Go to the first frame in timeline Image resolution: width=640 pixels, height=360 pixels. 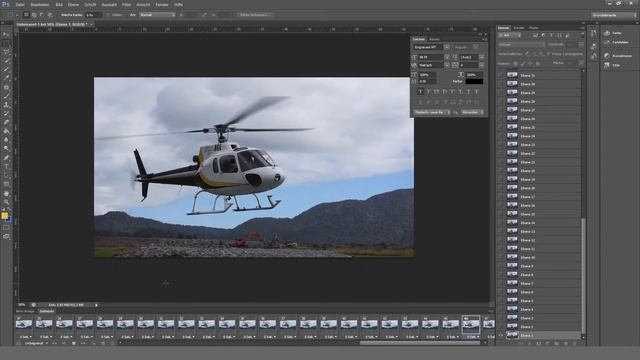click(55, 343)
